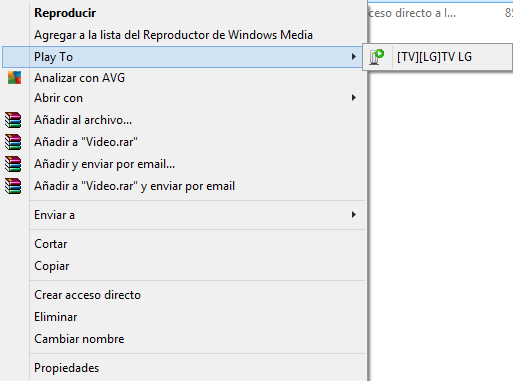Select Eliminar from the context menu
Screen dimensions: 513x381
point(183,317)
